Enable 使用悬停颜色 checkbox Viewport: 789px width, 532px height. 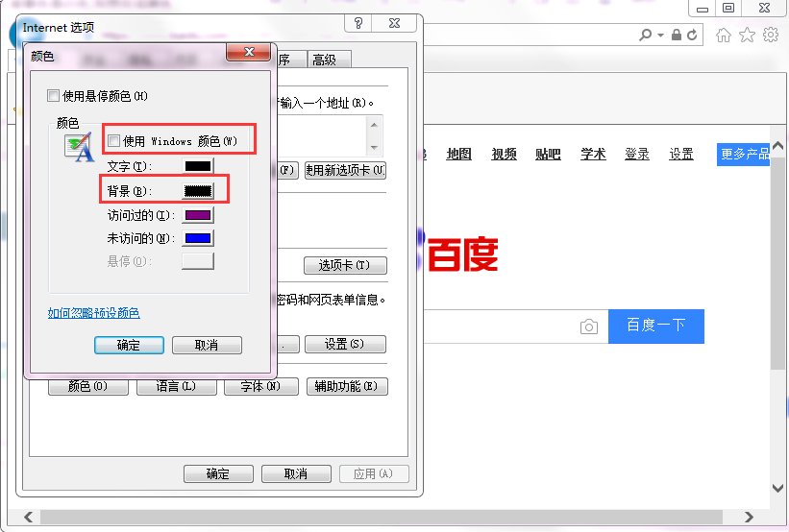coord(53,95)
